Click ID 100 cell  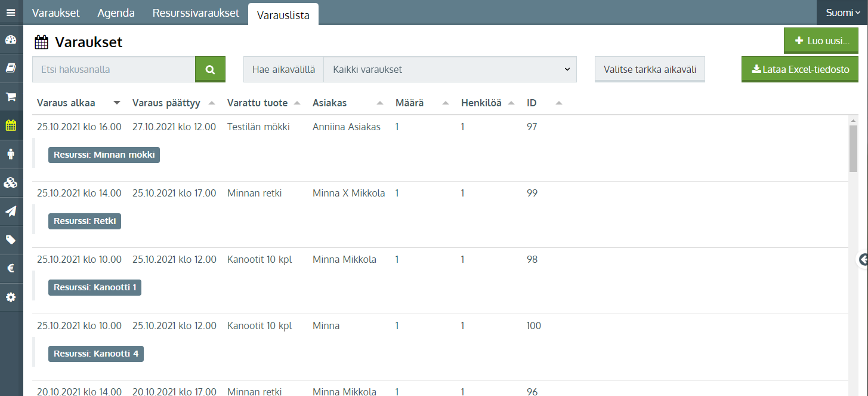[534, 326]
